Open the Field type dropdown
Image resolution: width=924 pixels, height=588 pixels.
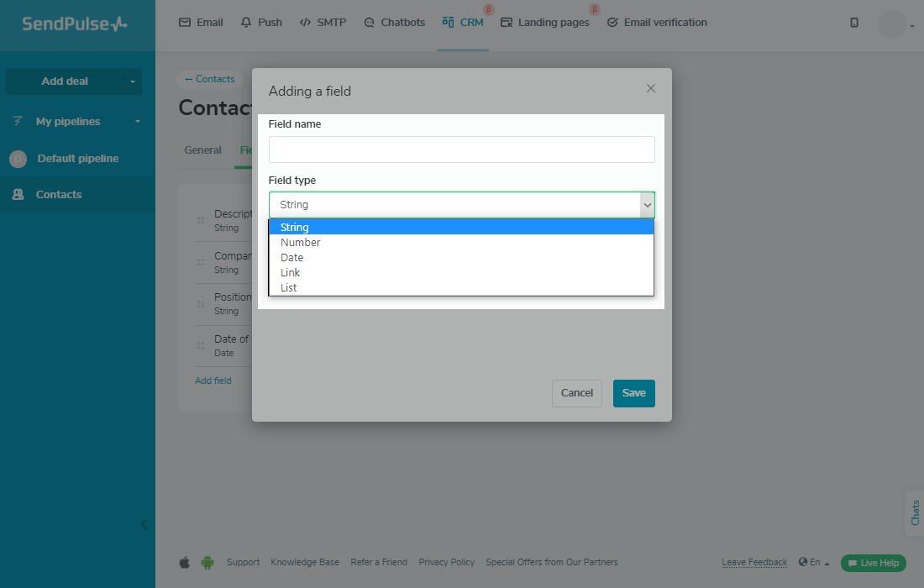pos(462,205)
